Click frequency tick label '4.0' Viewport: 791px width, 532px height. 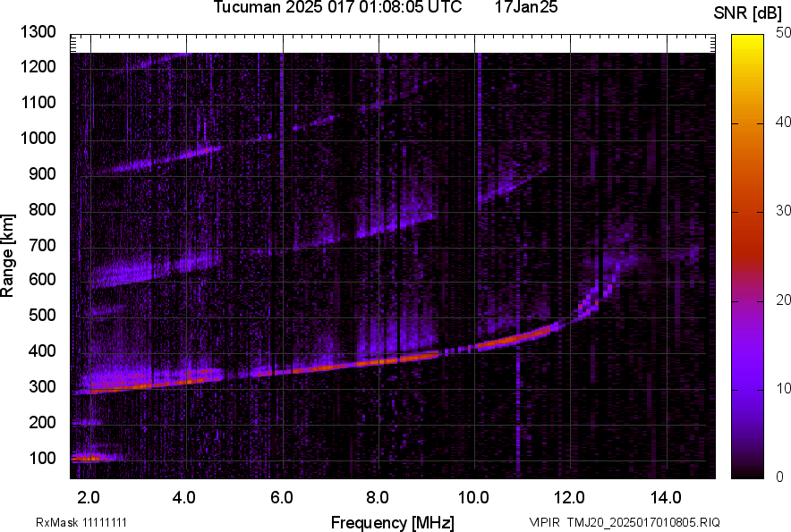click(184, 498)
